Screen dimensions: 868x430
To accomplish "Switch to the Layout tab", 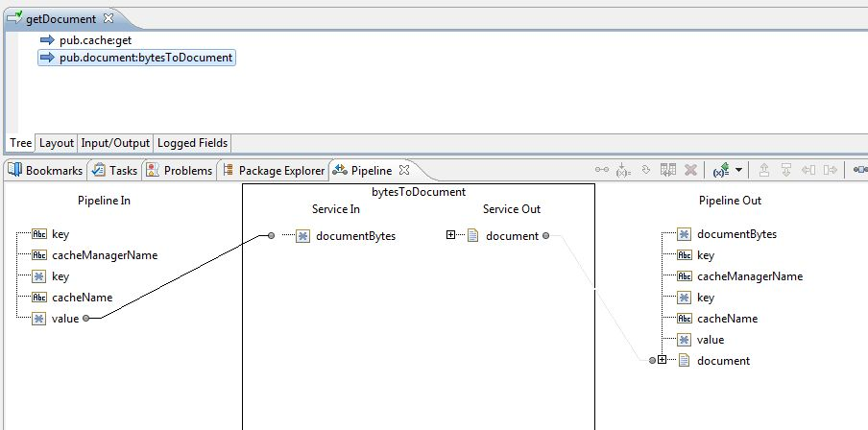I will 57,143.
